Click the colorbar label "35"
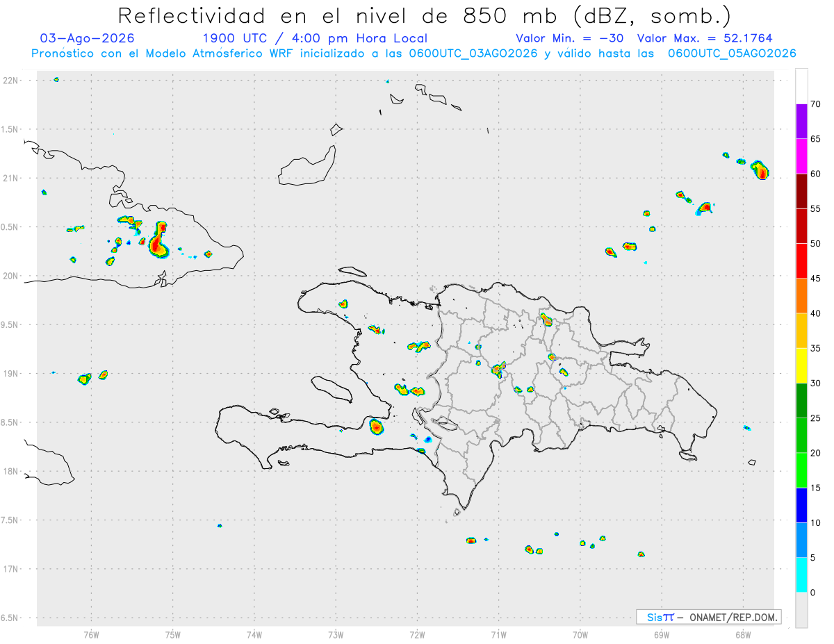This screenshot has height=644, width=834. 816,348
